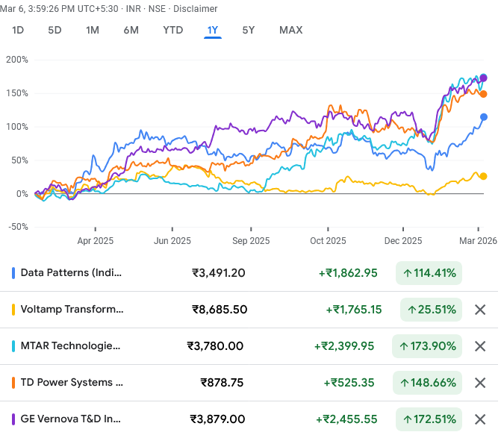504x435 pixels.
Task: Open TD Power Systems stock row
Action: [x=249, y=383]
